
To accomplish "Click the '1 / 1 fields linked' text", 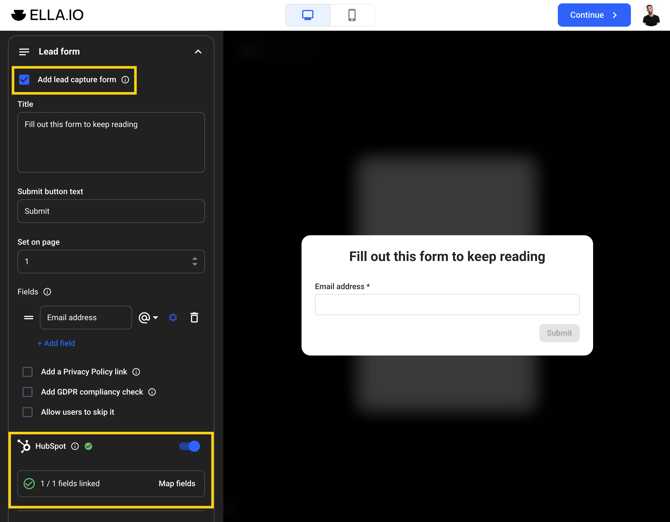I will click(70, 484).
